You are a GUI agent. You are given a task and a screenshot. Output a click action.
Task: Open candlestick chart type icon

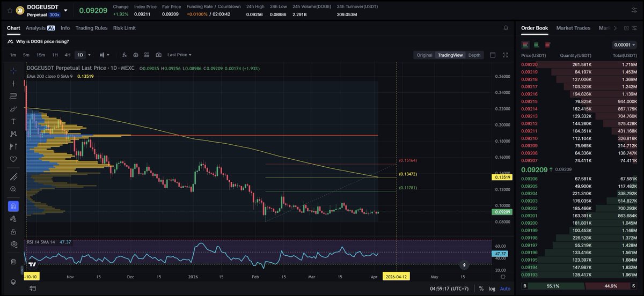tap(102, 55)
